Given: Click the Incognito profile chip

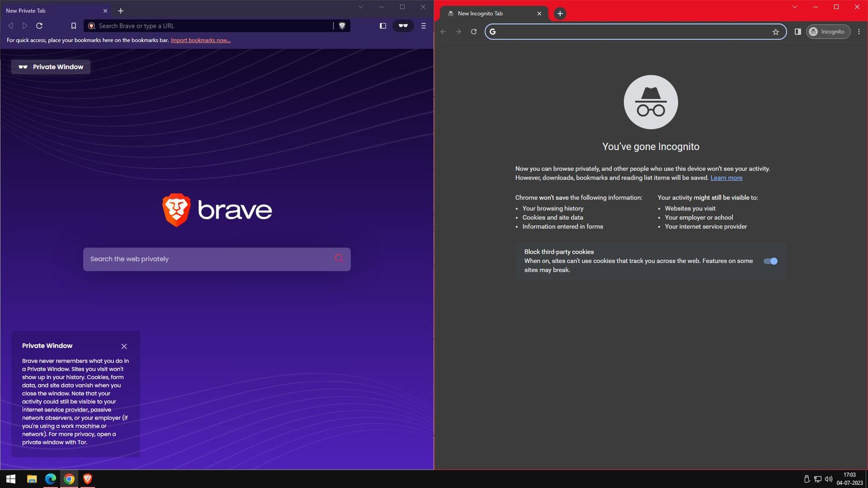Looking at the screenshot, I should tap(828, 31).
